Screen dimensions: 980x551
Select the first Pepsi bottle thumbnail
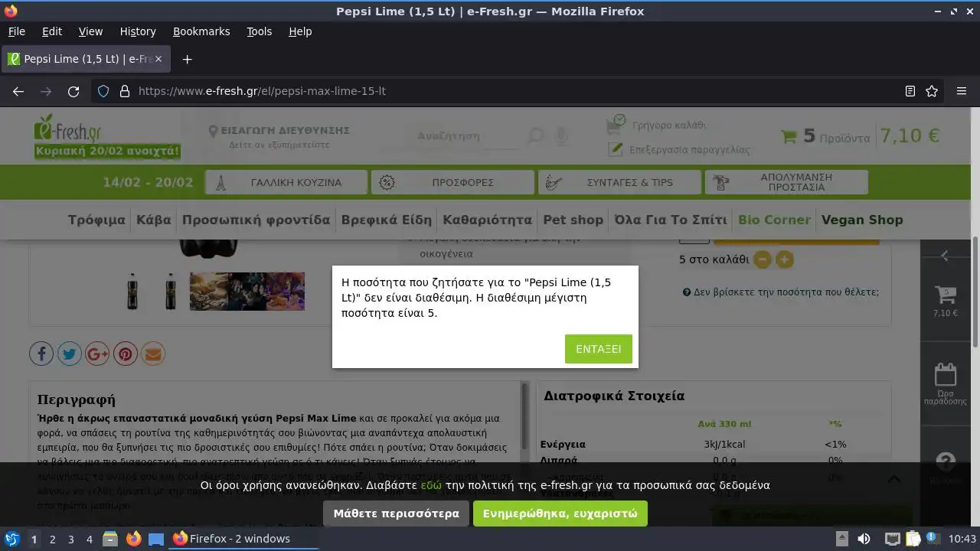click(x=132, y=291)
